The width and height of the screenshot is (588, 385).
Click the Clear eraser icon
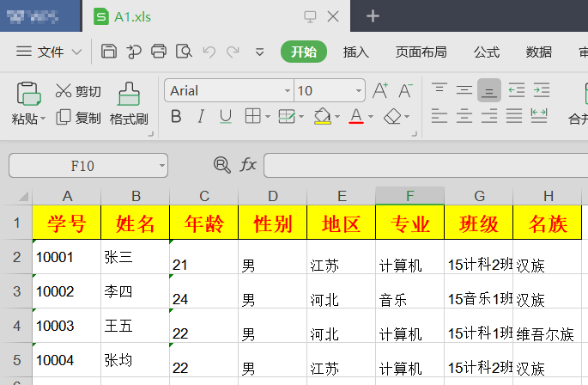(x=392, y=116)
